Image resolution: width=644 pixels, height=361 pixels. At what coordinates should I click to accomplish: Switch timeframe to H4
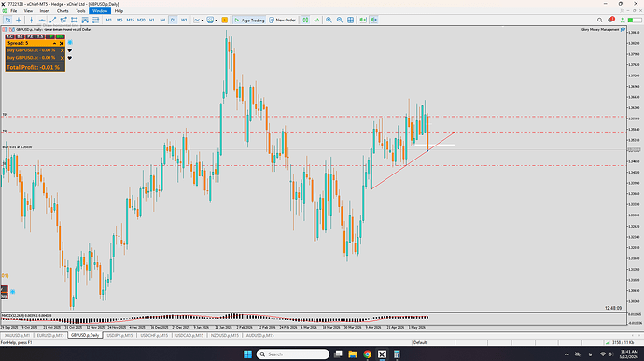162,20
